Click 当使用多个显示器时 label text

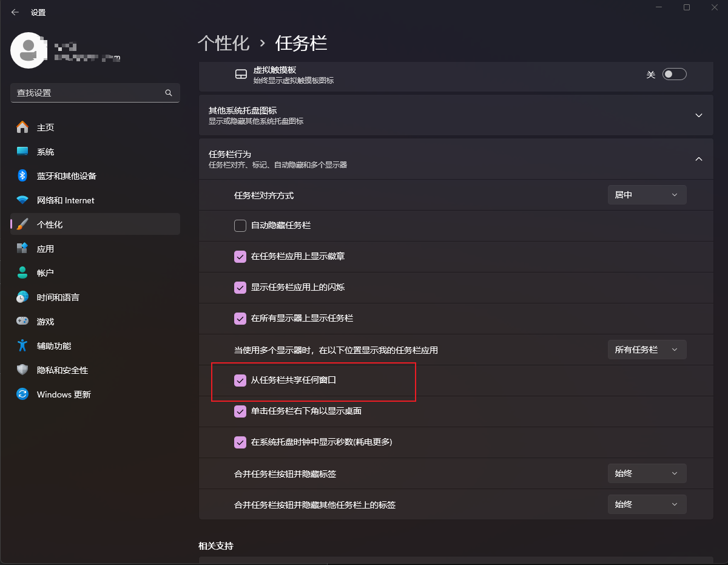(x=336, y=350)
